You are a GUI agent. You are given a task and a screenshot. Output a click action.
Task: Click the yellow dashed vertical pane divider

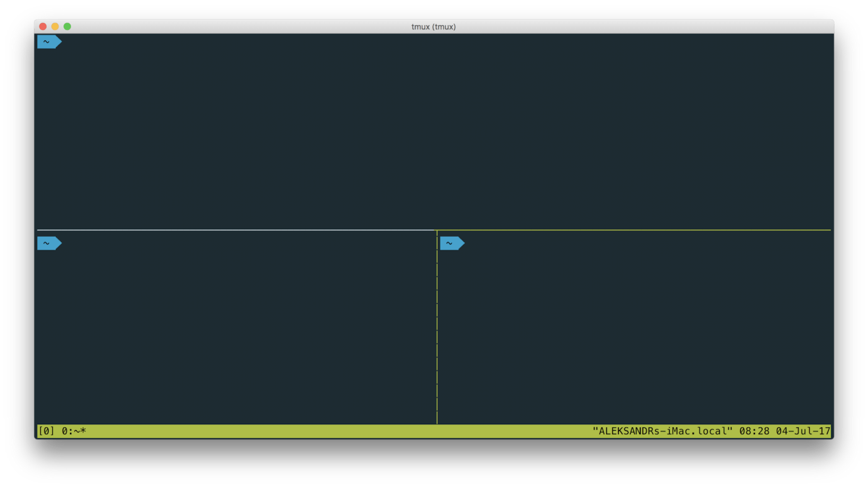pyautogui.click(x=437, y=330)
